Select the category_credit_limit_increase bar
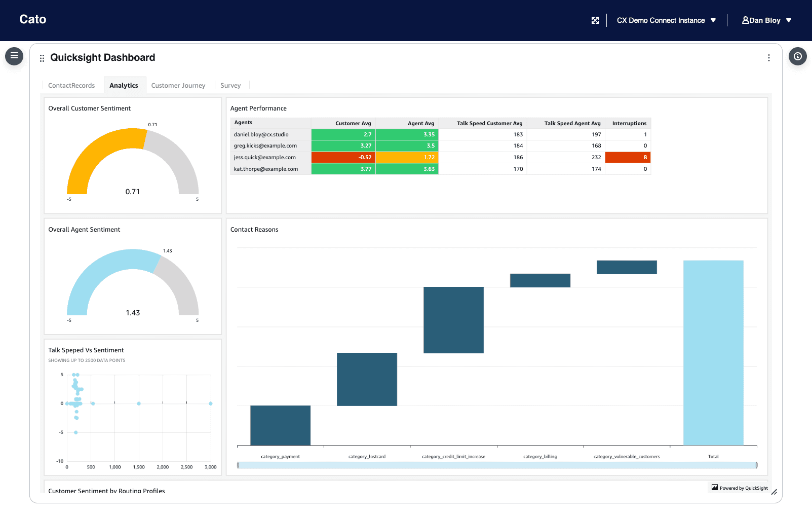The width and height of the screenshot is (812, 512). pos(453,320)
